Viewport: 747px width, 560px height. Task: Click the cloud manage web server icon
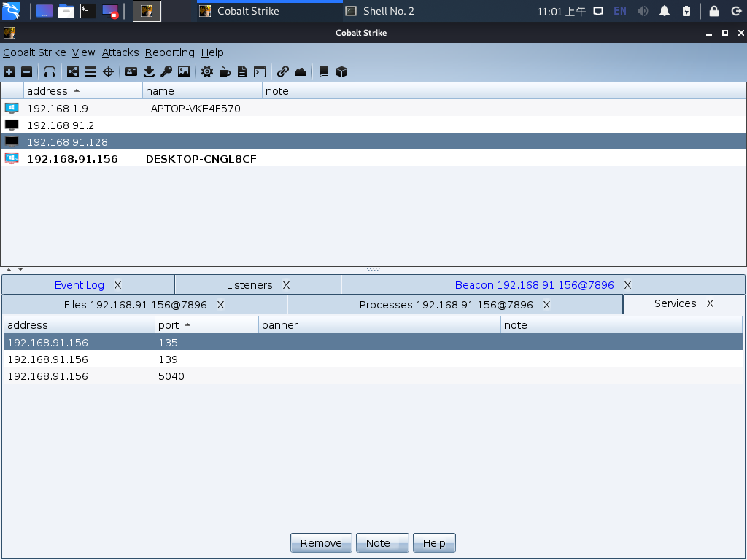click(x=301, y=71)
